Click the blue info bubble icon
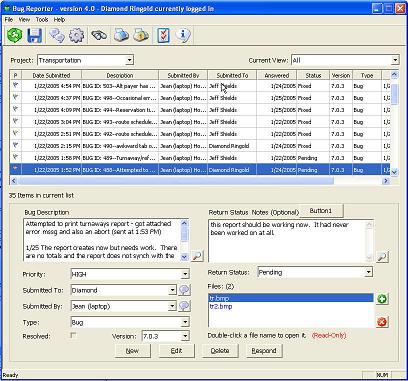Image resolution: width=408 pixels, height=381 pixels. 183,35
